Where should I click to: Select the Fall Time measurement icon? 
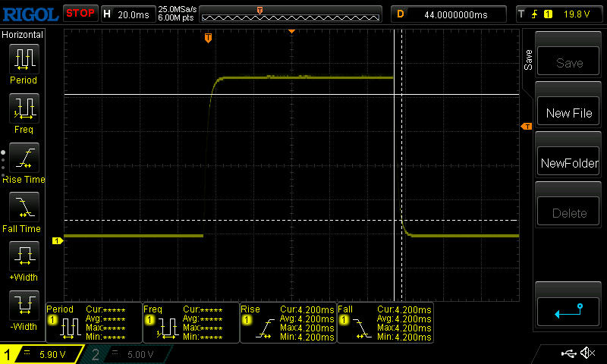coord(23,211)
